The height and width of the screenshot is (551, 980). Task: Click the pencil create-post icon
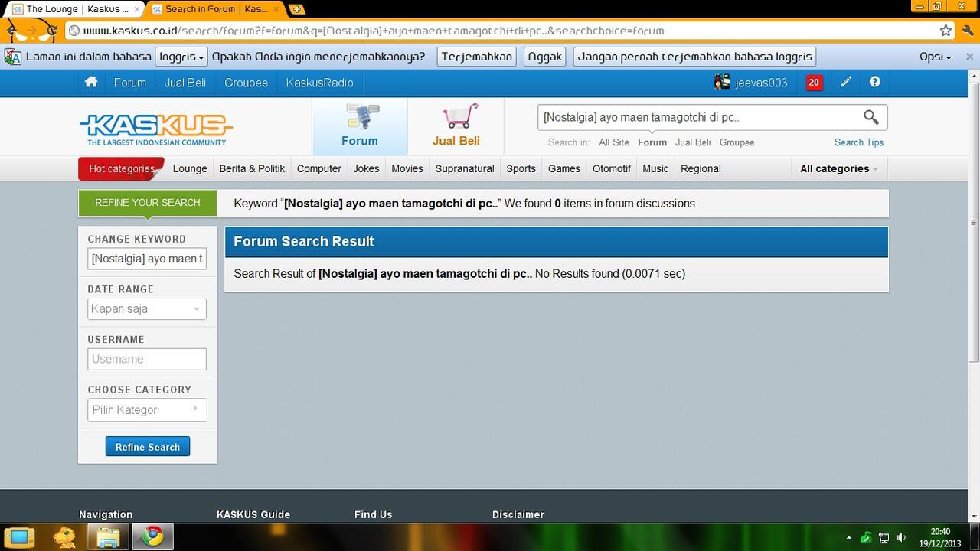click(x=846, y=82)
